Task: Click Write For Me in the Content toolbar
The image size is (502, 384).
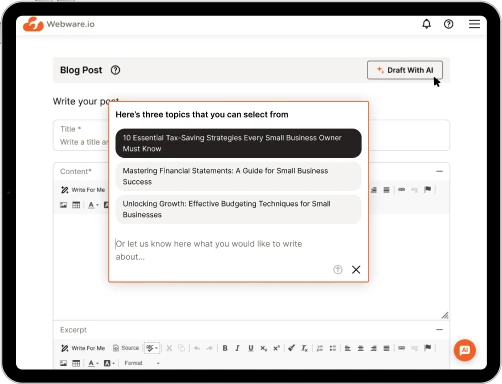Action: (83, 190)
